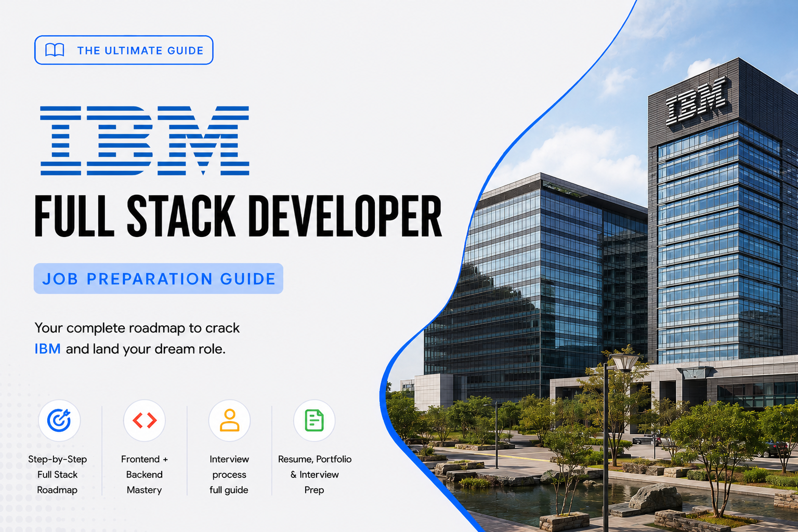This screenshot has width=798, height=532.
Task: Click the 'Interview process full guide' caption
Action: (x=229, y=474)
